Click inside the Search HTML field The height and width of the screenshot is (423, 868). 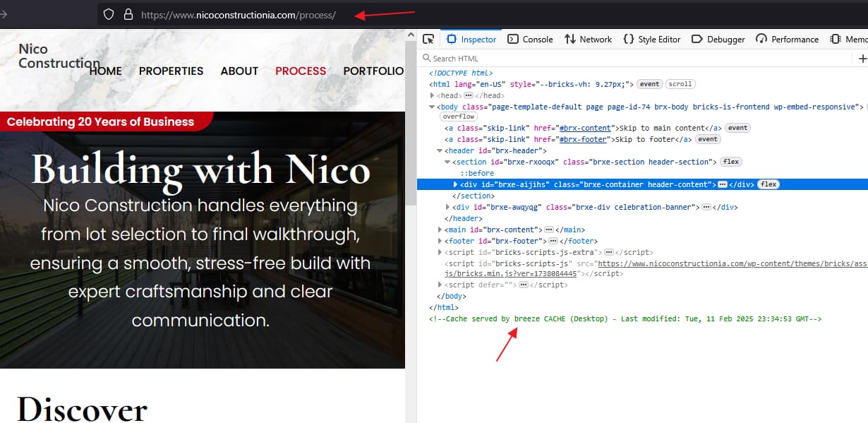point(635,59)
